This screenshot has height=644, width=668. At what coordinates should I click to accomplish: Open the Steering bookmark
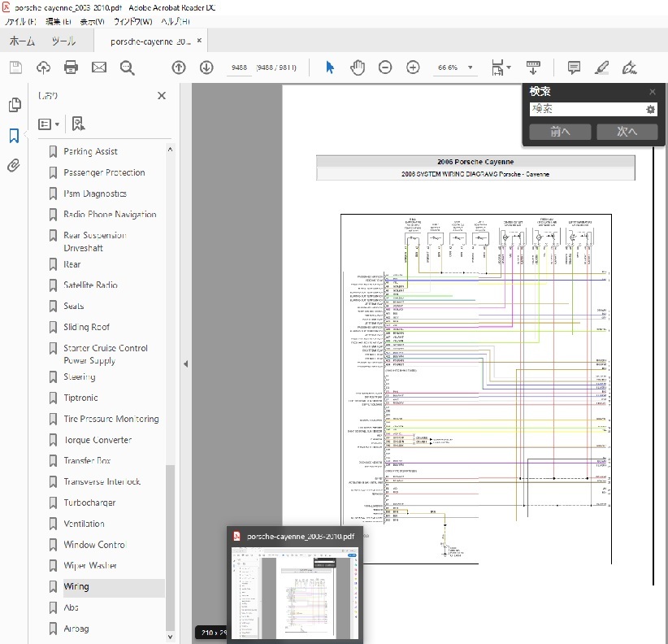80,376
